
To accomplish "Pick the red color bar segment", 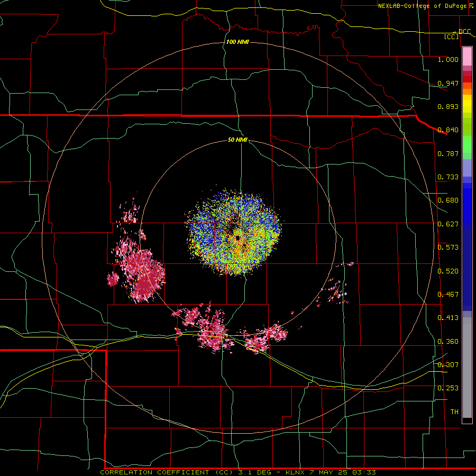I will pos(467,79).
